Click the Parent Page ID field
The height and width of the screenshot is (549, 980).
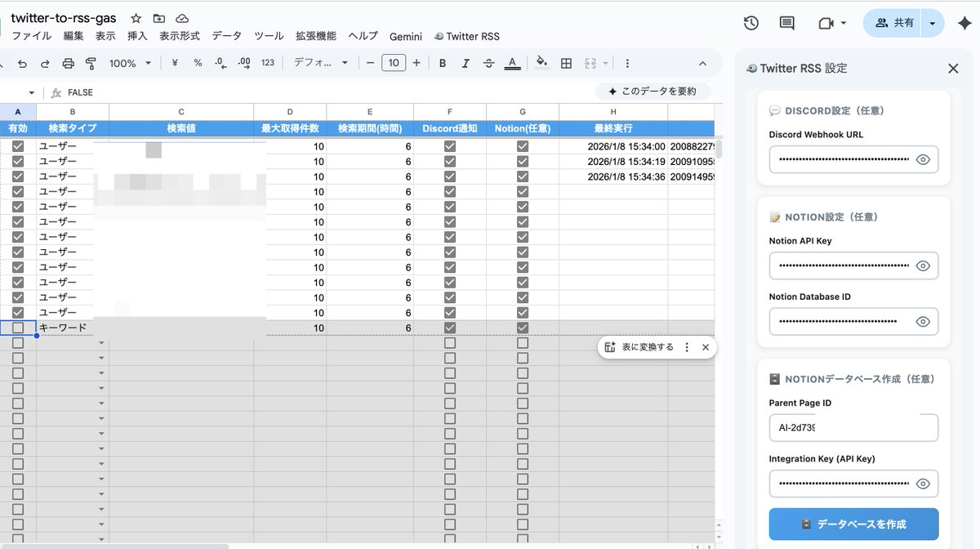[853, 427]
